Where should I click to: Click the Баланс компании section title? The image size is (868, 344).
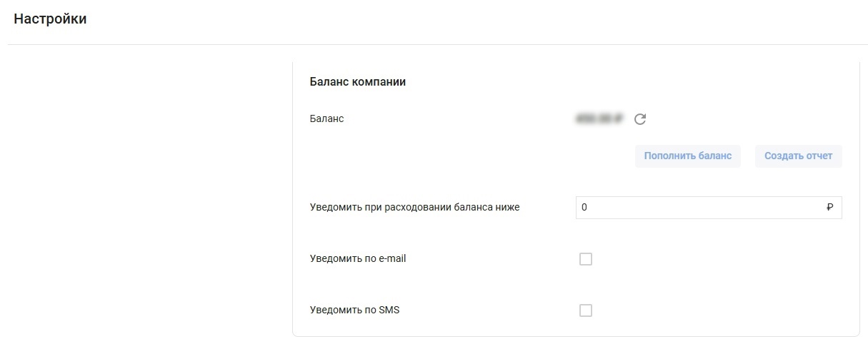[358, 81]
